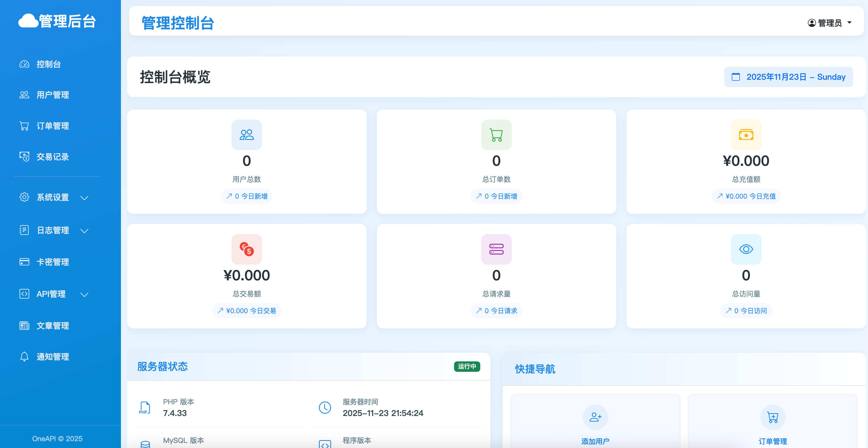Image resolution: width=868 pixels, height=448 pixels.
Task: Select the 控制台 dashboard icon in sidebar
Action: click(24, 64)
